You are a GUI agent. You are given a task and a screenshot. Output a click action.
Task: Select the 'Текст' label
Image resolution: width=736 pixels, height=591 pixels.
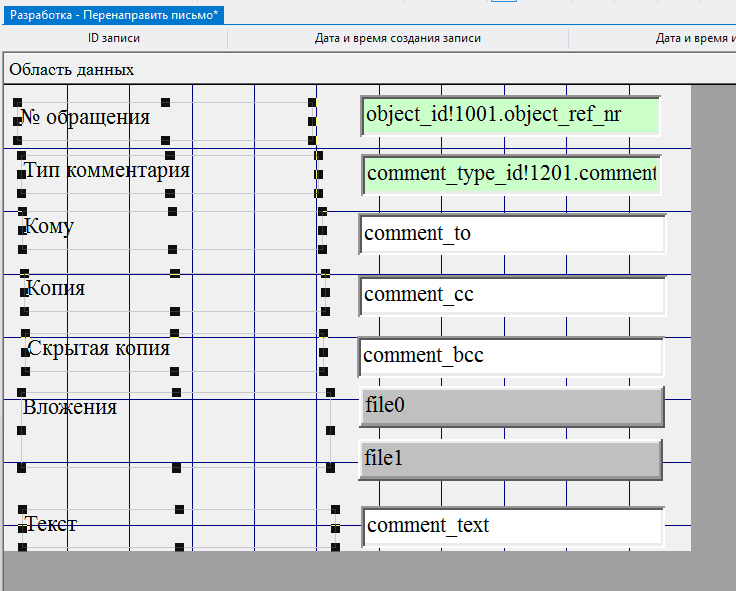coord(52,523)
